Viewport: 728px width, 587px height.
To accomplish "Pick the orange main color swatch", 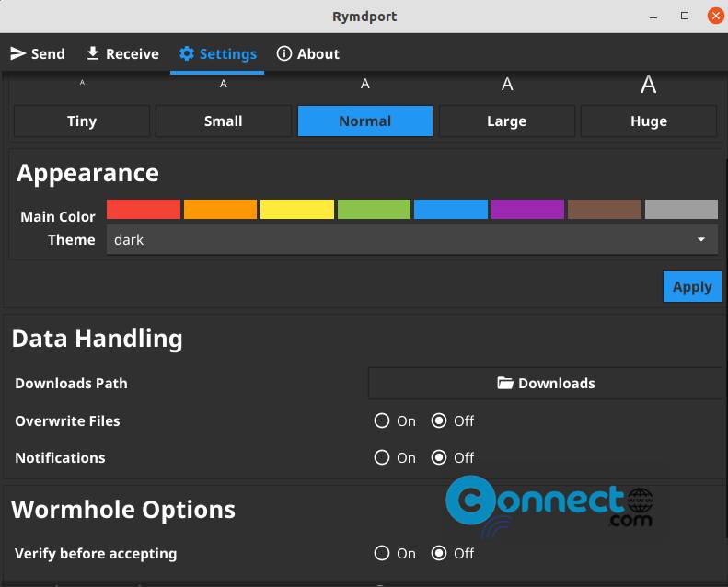I will point(220,209).
